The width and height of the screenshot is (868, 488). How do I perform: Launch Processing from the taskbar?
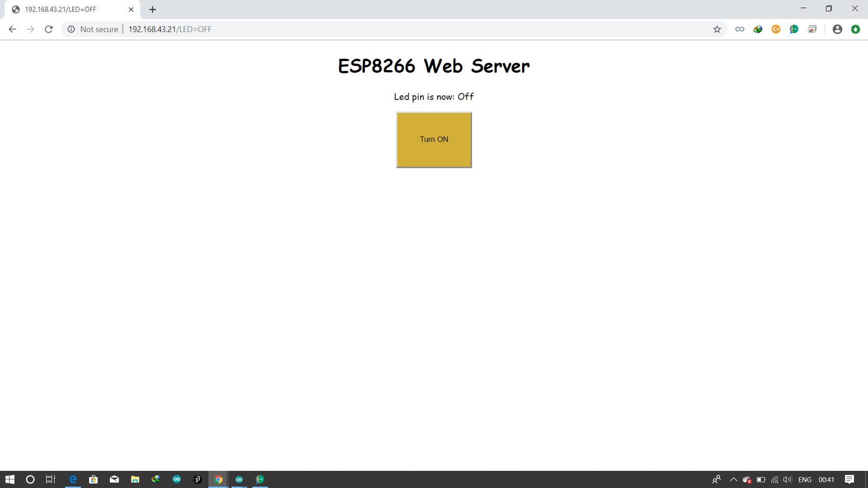point(197,479)
